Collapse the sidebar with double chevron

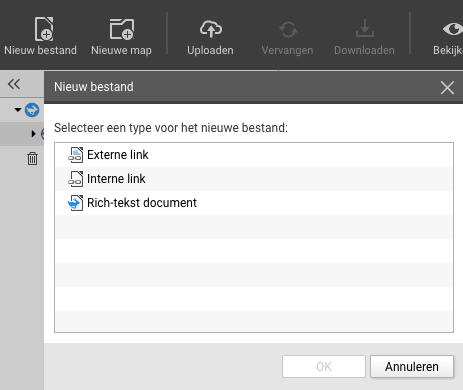pos(14,84)
